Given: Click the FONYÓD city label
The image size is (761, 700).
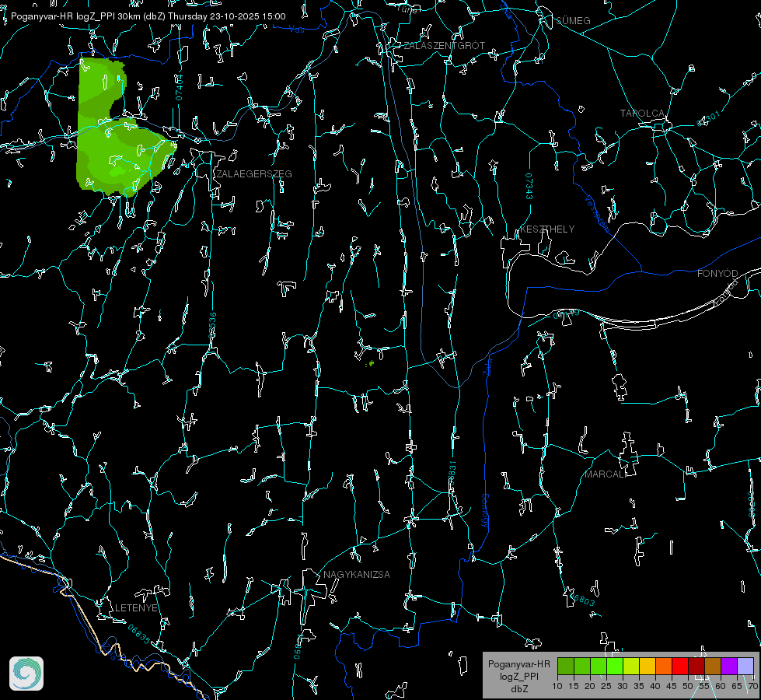Looking at the screenshot, I should pyautogui.click(x=717, y=274).
